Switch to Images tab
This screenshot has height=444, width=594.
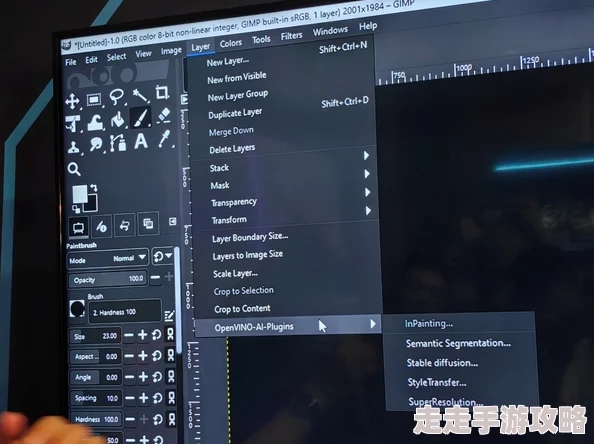tap(148, 224)
